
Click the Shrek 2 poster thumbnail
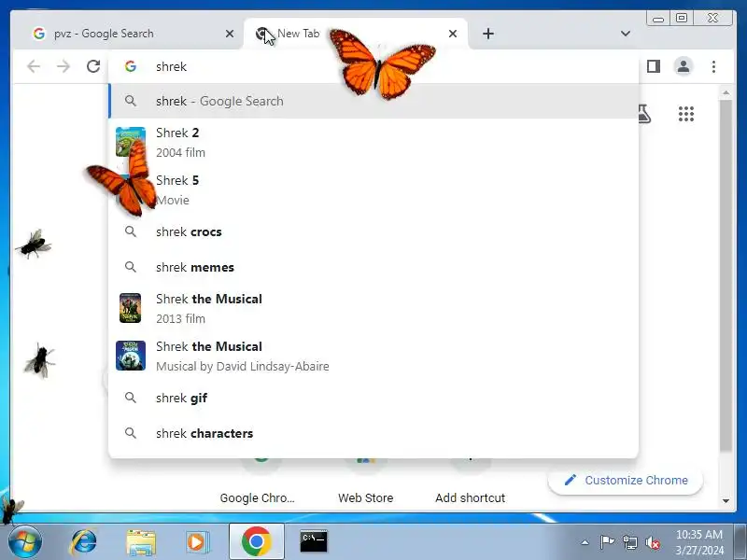pos(131,142)
